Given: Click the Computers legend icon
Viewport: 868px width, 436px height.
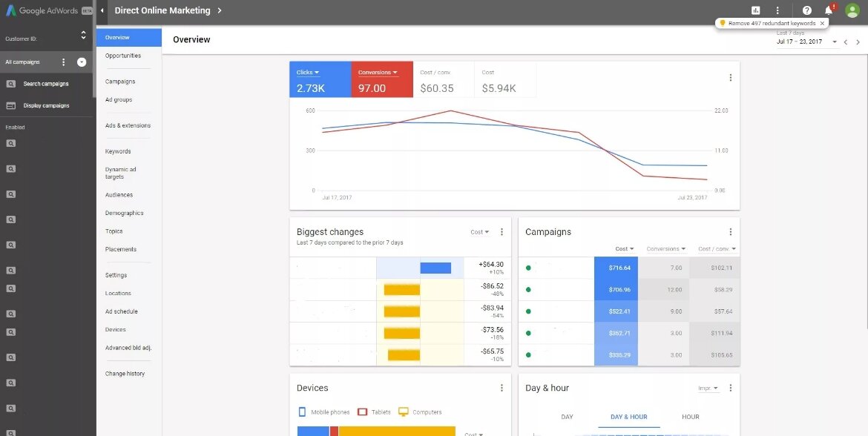Looking at the screenshot, I should [x=404, y=412].
